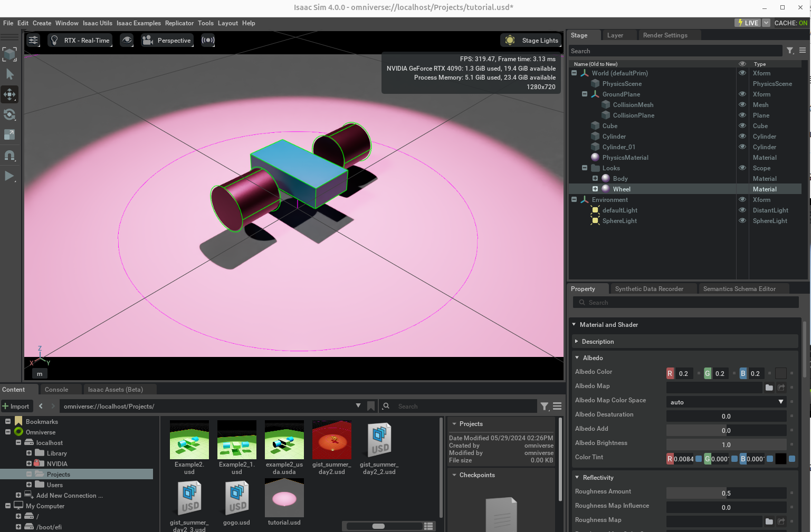Hide the CollisionMesh prim

tap(742, 105)
